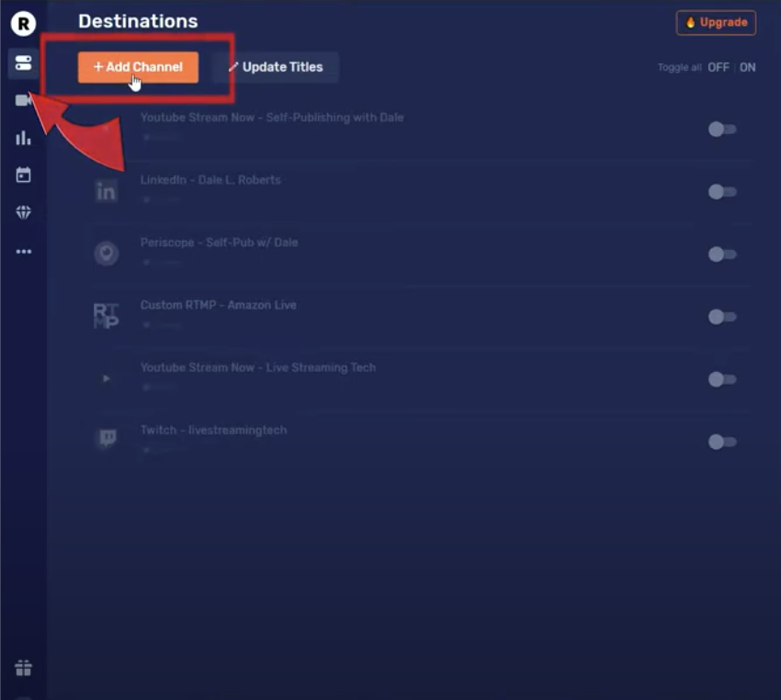The height and width of the screenshot is (700, 781).
Task: Open the Destinations panel from the sidebar
Action: (x=23, y=63)
